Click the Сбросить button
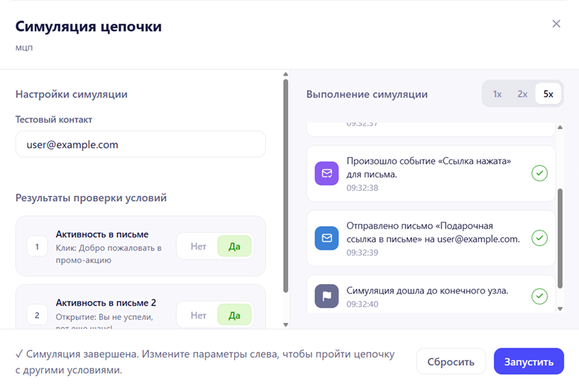This screenshot has width=579, height=392. click(x=451, y=362)
